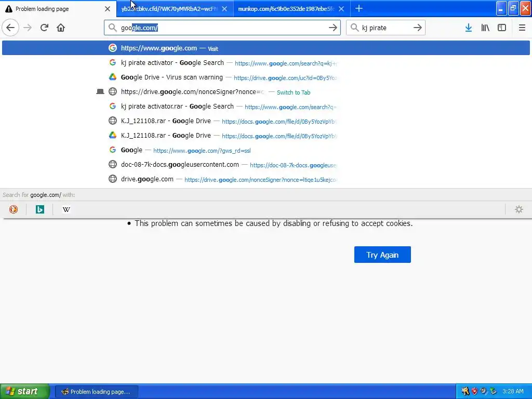
Task: Click the go arrow in the address bar
Action: point(333,28)
